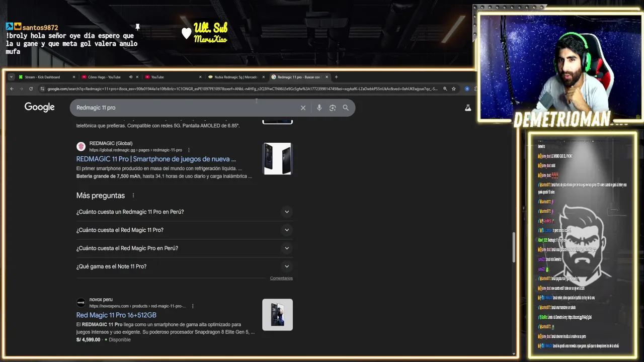This screenshot has width=644, height=362.
Task: Open the tab search dropdown arrow
Action: [12, 77]
